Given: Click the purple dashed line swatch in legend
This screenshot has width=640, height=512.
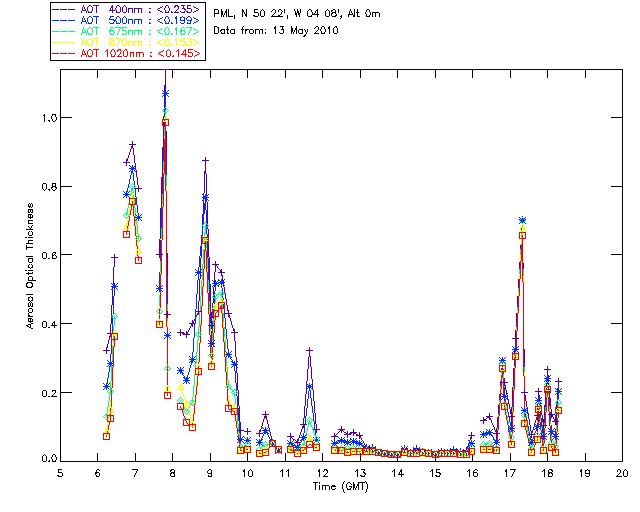Looking at the screenshot, I should [64, 9].
